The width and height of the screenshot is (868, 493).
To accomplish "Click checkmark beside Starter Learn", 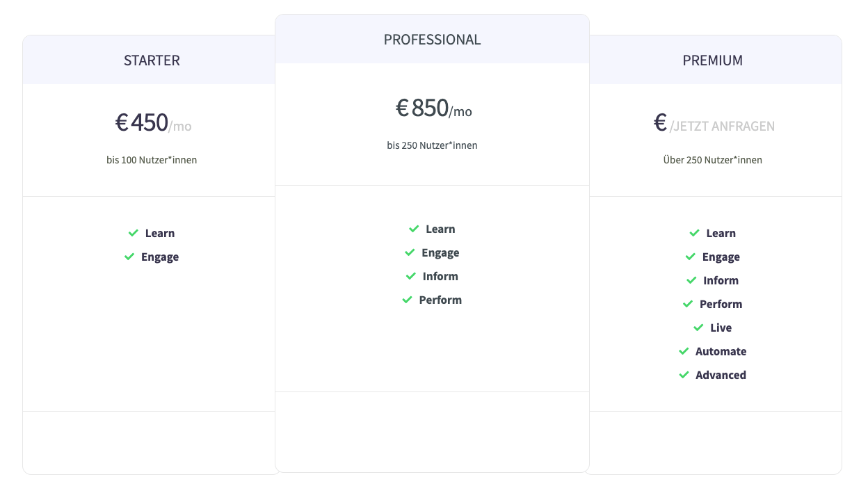I will point(133,233).
